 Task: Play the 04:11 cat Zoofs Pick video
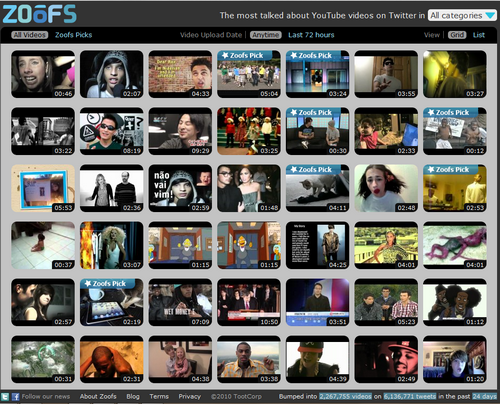pos(318,188)
